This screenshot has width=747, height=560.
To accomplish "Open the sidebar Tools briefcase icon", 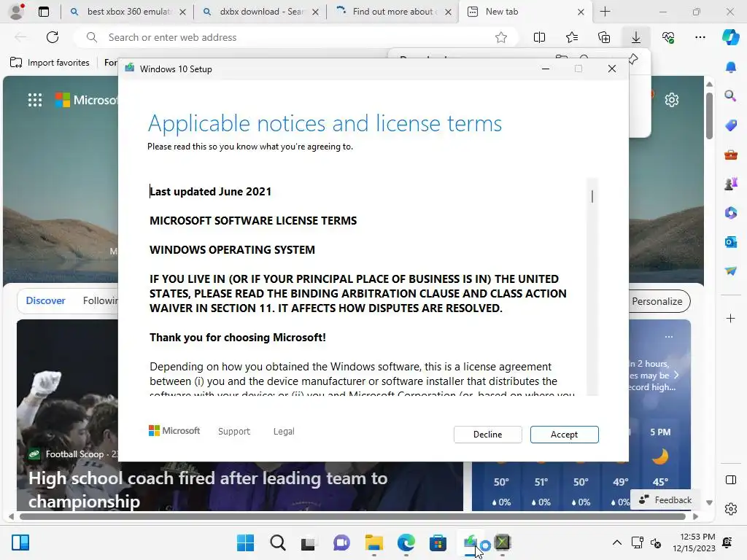I will tap(731, 155).
